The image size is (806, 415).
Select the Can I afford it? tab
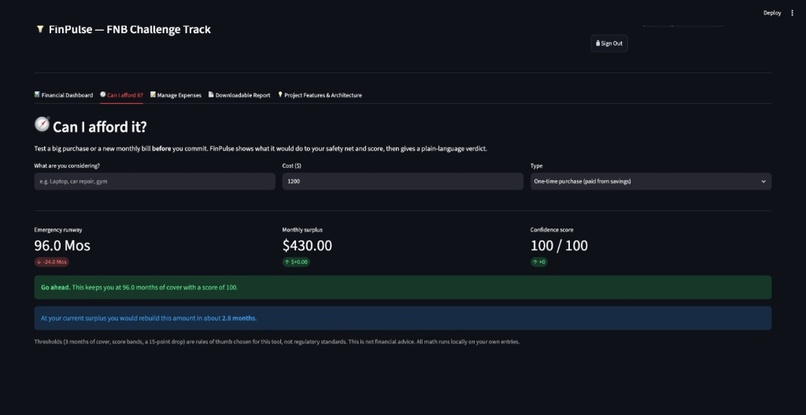(x=121, y=95)
